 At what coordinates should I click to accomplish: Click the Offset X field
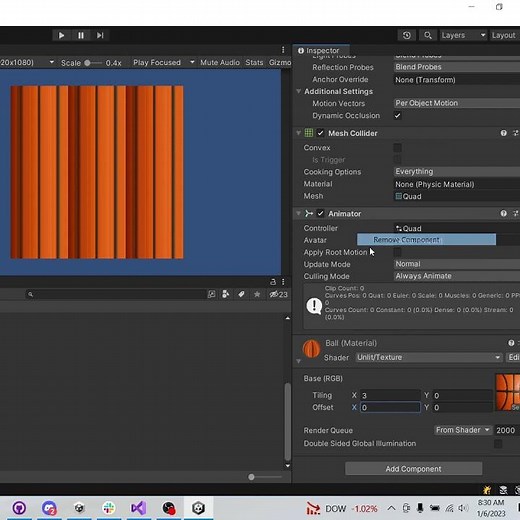click(x=390, y=408)
